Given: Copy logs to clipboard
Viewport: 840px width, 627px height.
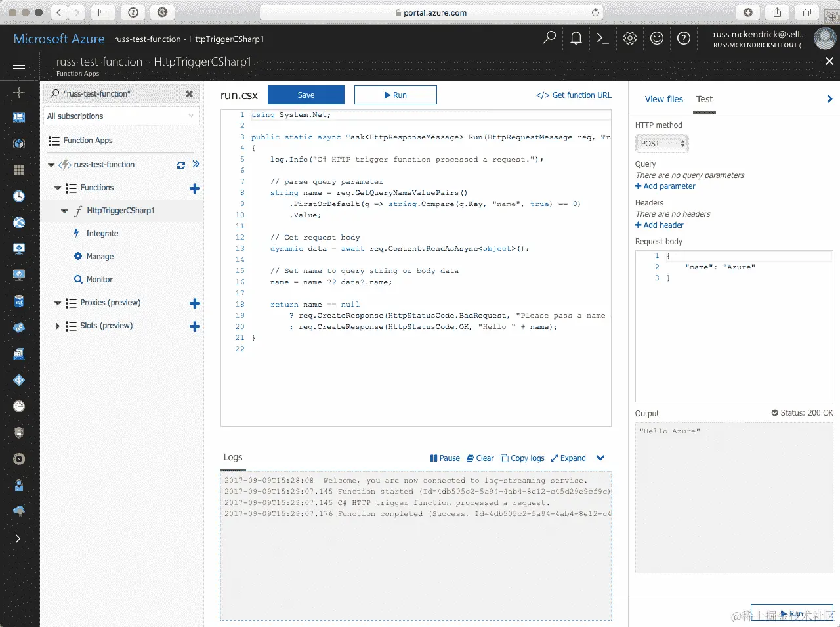Looking at the screenshot, I should click(x=522, y=458).
